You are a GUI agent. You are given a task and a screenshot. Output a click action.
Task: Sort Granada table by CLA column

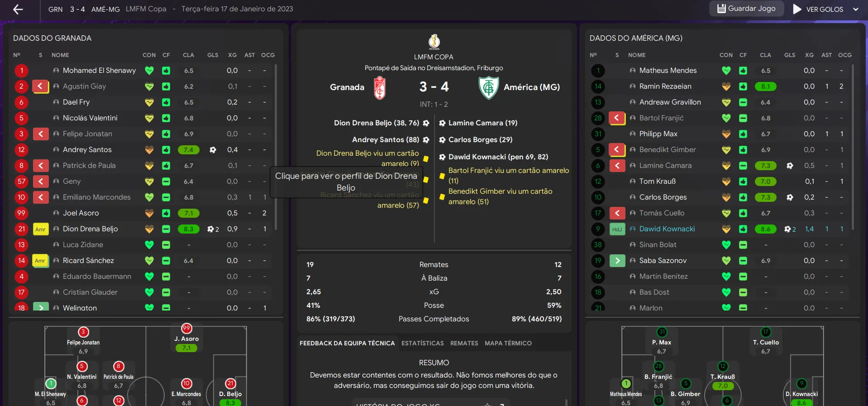188,55
